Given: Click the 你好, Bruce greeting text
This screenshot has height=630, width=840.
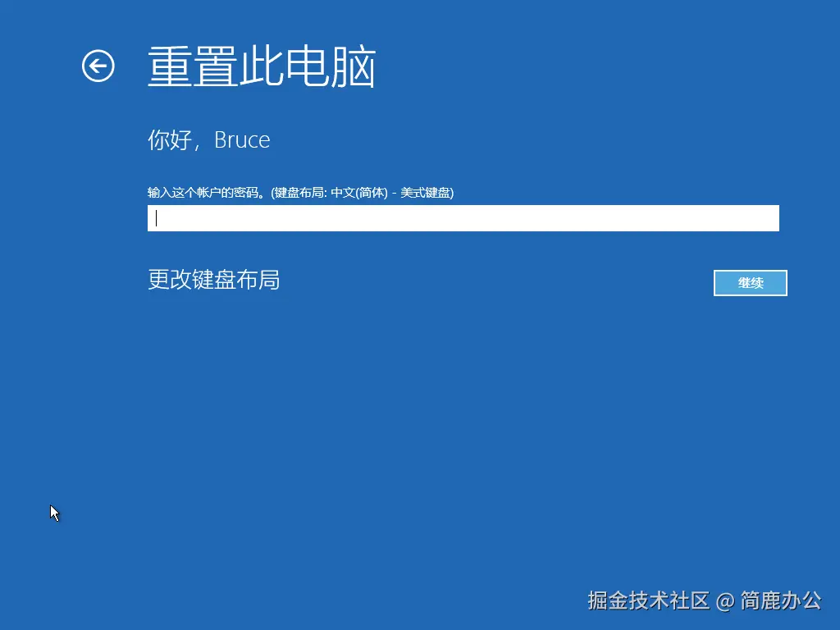Looking at the screenshot, I should tap(208, 139).
